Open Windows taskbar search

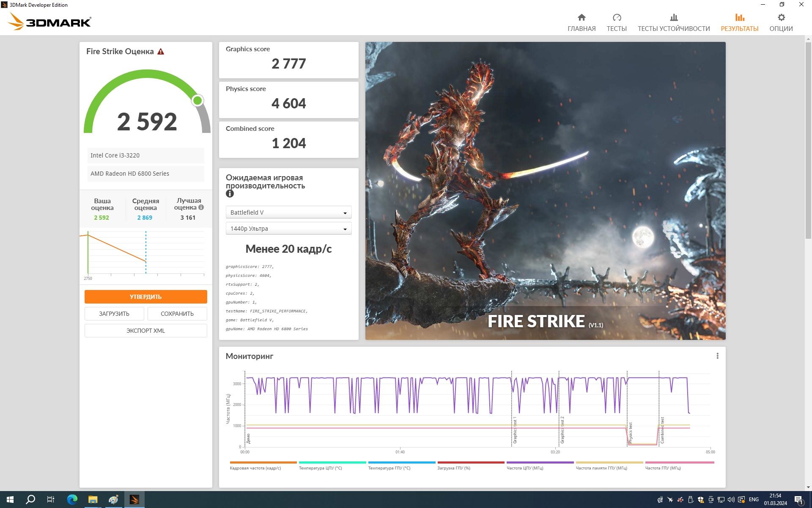click(x=30, y=500)
